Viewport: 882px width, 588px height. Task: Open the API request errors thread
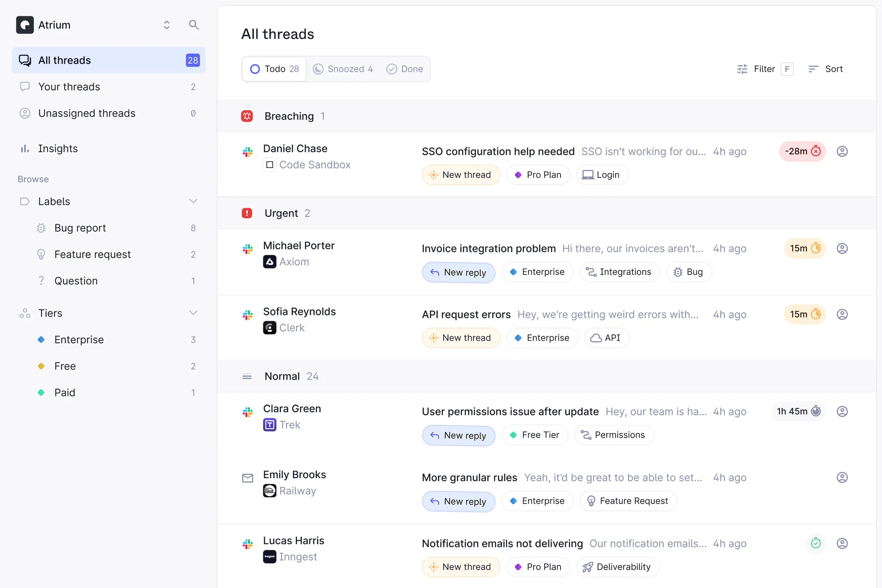(466, 314)
